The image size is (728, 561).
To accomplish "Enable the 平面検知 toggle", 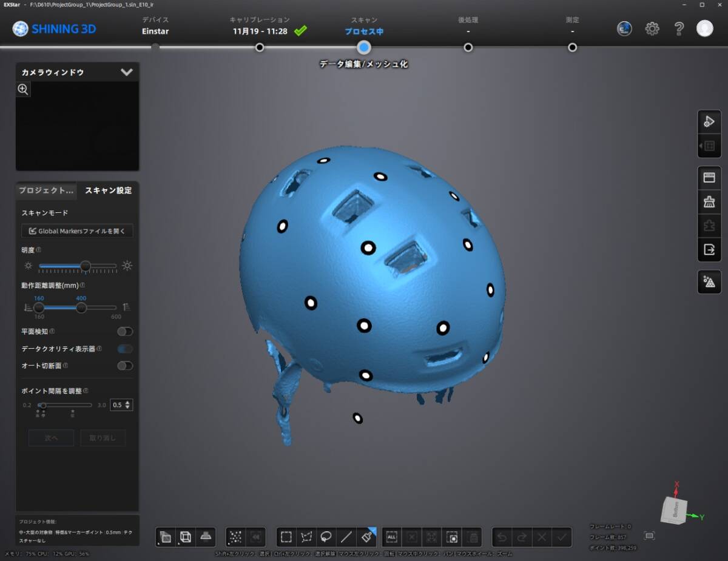I will 125,332.
